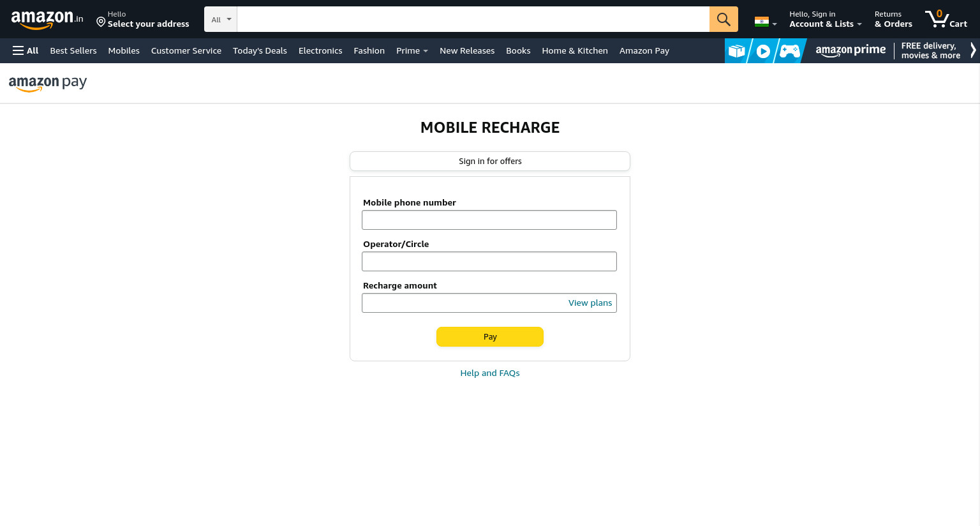
Task: Open Help and FAQs link
Action: pyautogui.click(x=490, y=373)
